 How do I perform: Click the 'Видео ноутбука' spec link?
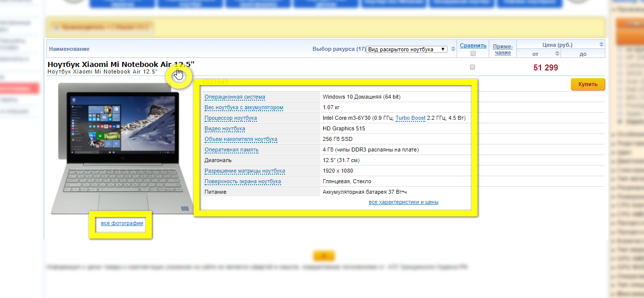click(225, 128)
